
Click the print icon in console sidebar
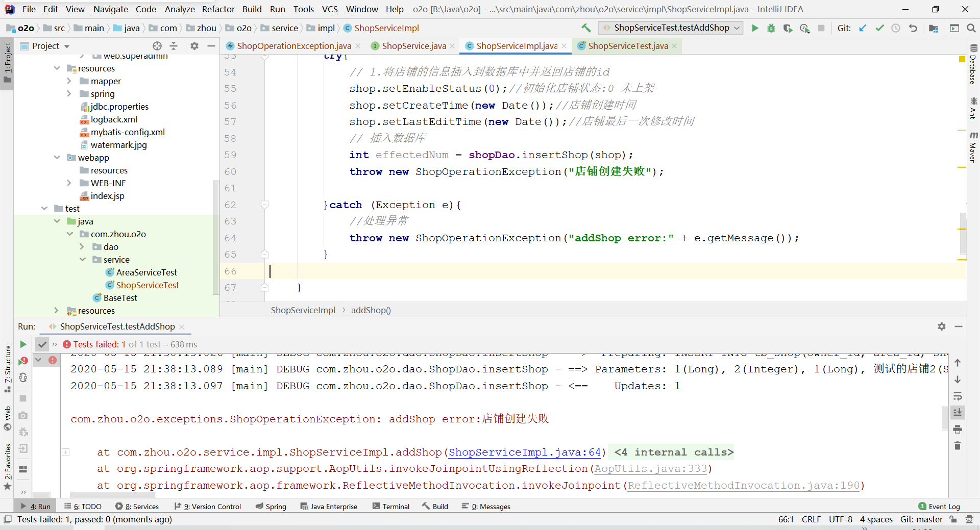click(x=958, y=429)
